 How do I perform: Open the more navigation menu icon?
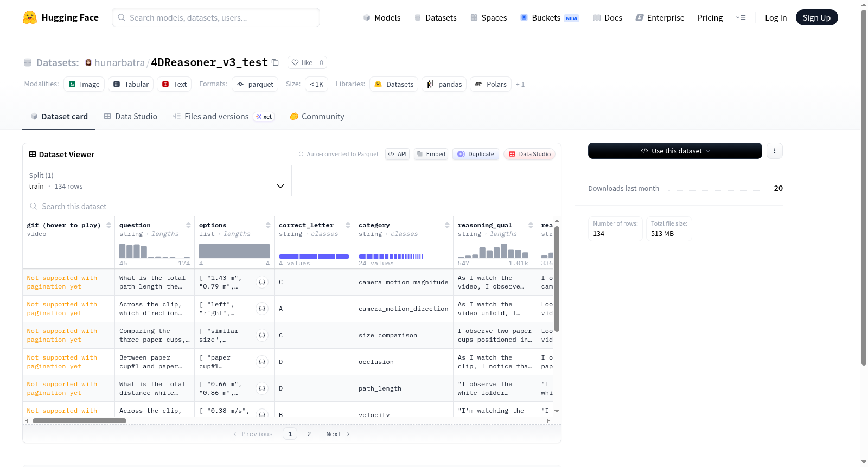741,17
